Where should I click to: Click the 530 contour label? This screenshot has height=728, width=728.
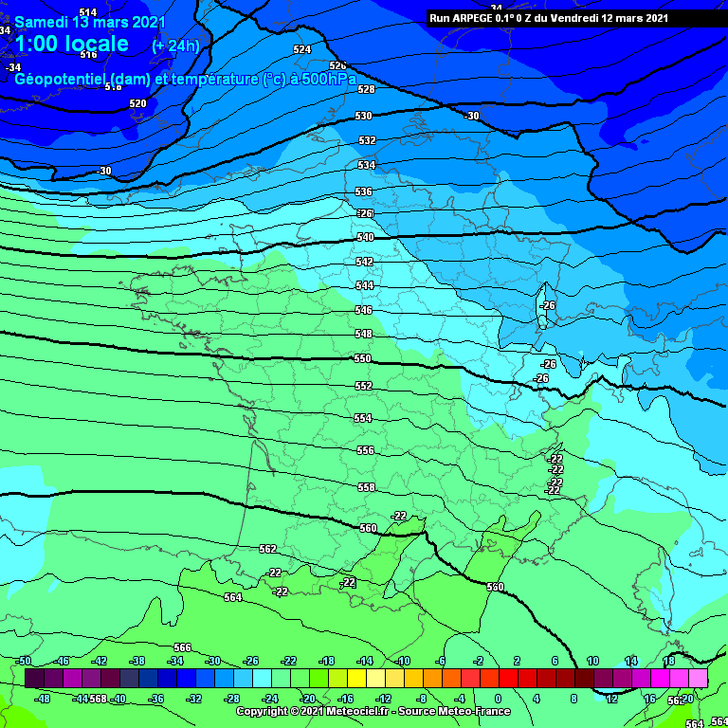point(363,116)
